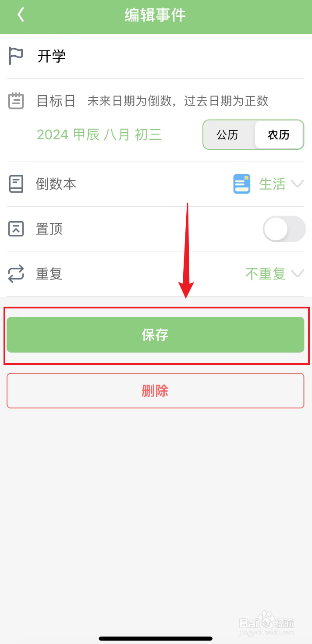Tap the blue 生活 notebook icon
312x644 pixels.
click(241, 184)
